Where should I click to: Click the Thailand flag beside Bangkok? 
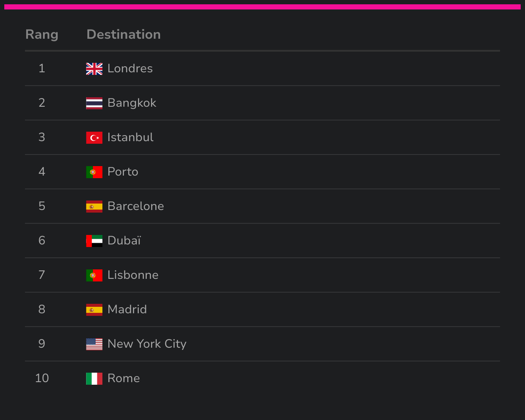pos(94,103)
